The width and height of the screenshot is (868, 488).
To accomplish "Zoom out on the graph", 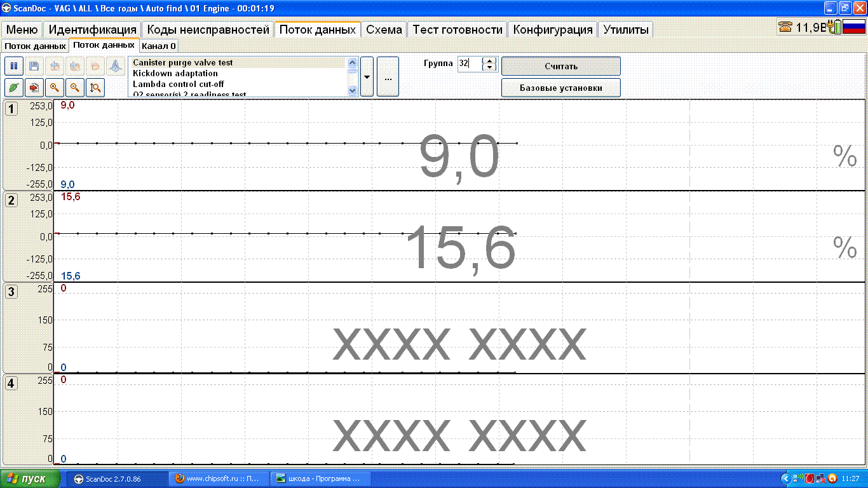I will coord(75,88).
